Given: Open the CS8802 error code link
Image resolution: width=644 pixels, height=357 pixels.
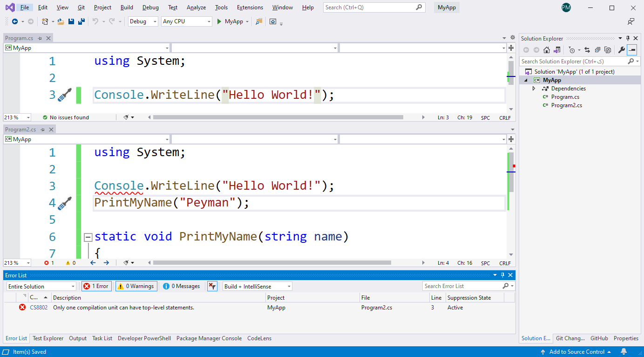Looking at the screenshot, I should pyautogui.click(x=39, y=308).
